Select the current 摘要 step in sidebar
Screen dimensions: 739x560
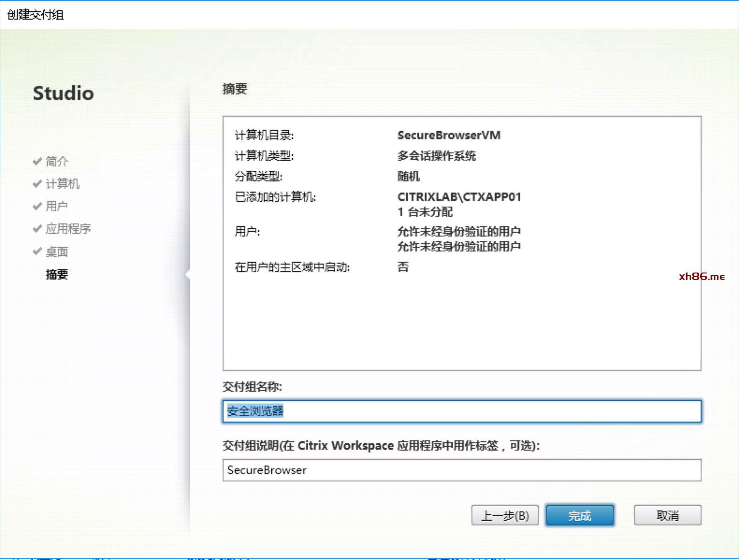57,274
